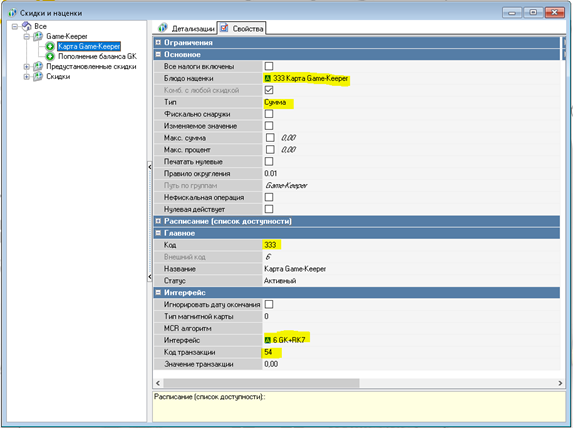Toggle Макс. сумма checkbox
573x428 pixels.
[270, 137]
